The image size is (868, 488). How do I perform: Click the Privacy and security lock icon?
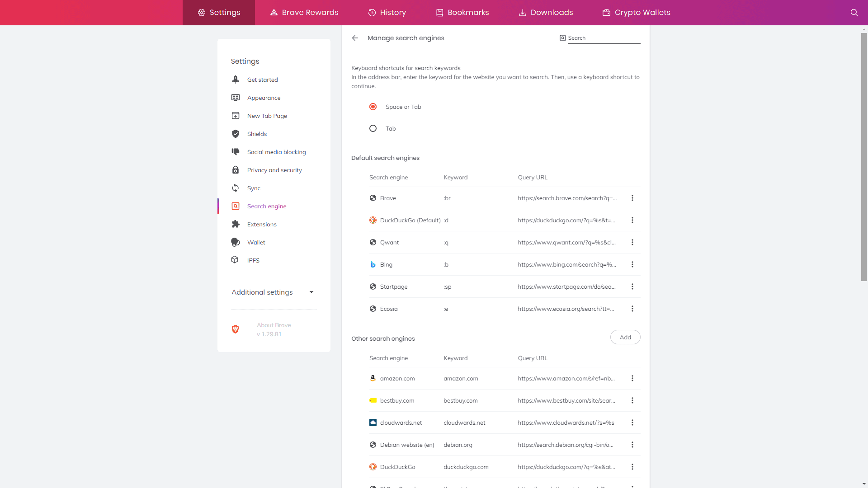236,170
